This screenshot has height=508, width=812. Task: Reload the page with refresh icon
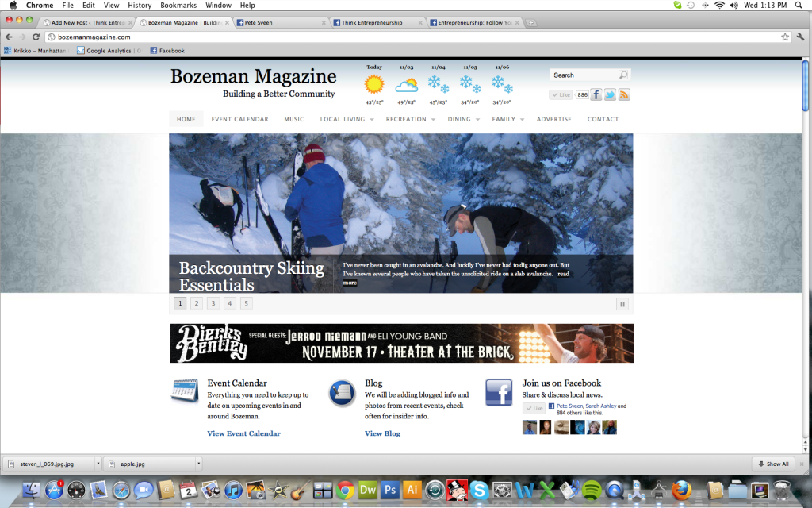36,37
